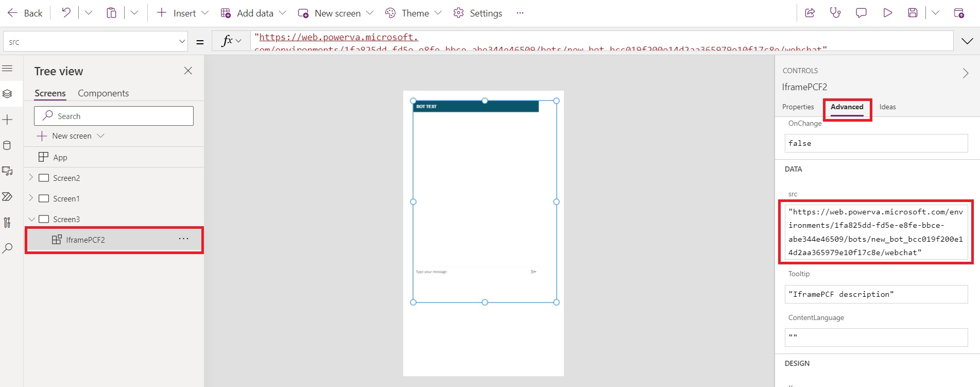Image resolution: width=980 pixels, height=387 pixels.
Task: Click the Undo icon in toolbar
Action: pos(66,13)
